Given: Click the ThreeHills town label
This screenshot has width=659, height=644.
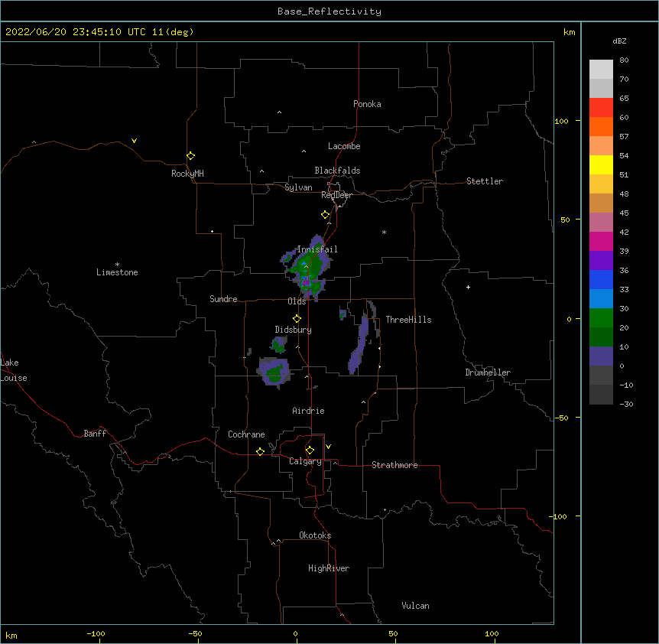Looking at the screenshot, I should click(x=408, y=320).
